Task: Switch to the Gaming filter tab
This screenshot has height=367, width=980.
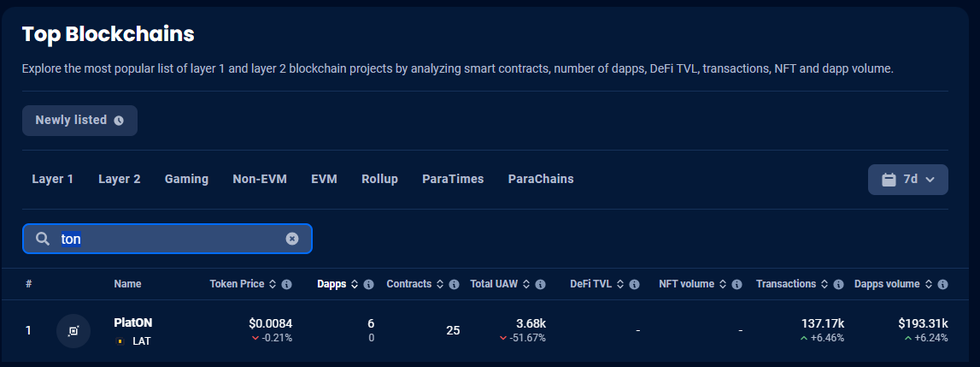Action: tap(186, 179)
